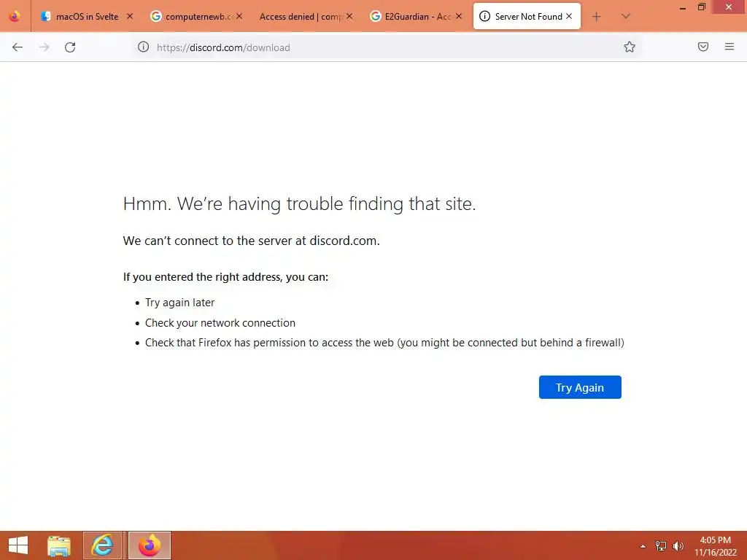Open the clock showing 4:05 PM
747x560 pixels.
tap(715, 546)
